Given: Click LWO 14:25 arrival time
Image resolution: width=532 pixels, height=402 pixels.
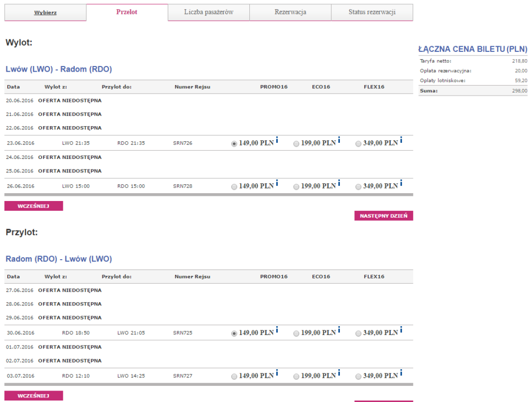Looking at the screenshot, I should tap(131, 376).
